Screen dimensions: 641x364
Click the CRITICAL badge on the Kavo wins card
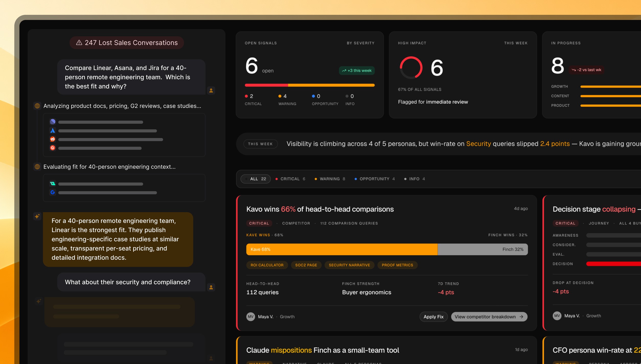[x=259, y=223]
